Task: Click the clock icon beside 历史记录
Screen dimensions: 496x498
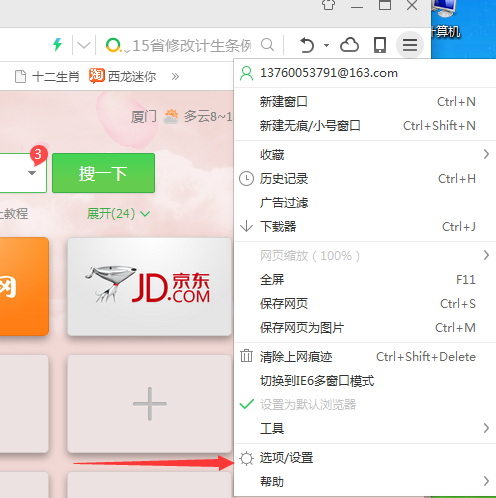Action: pos(246,179)
